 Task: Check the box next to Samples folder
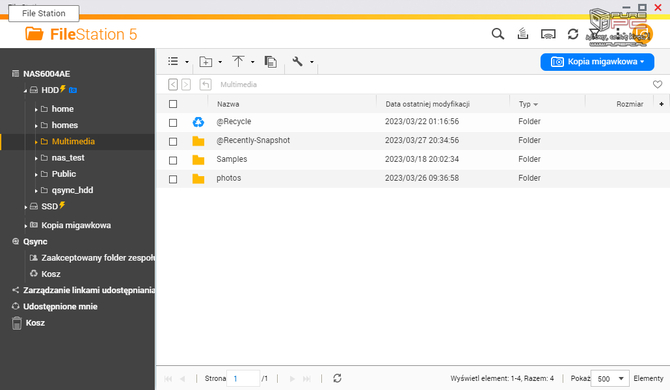pos(173,161)
